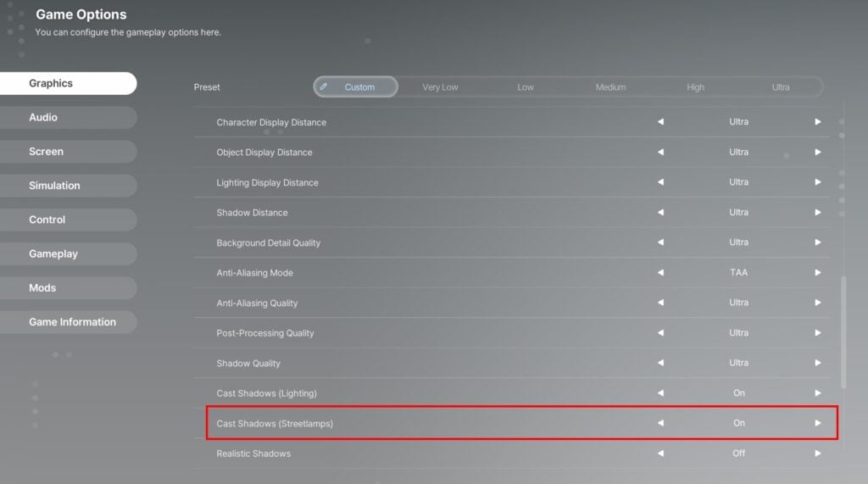Toggle Cast Shadows (Streetlamps) using left arrow

pos(660,423)
